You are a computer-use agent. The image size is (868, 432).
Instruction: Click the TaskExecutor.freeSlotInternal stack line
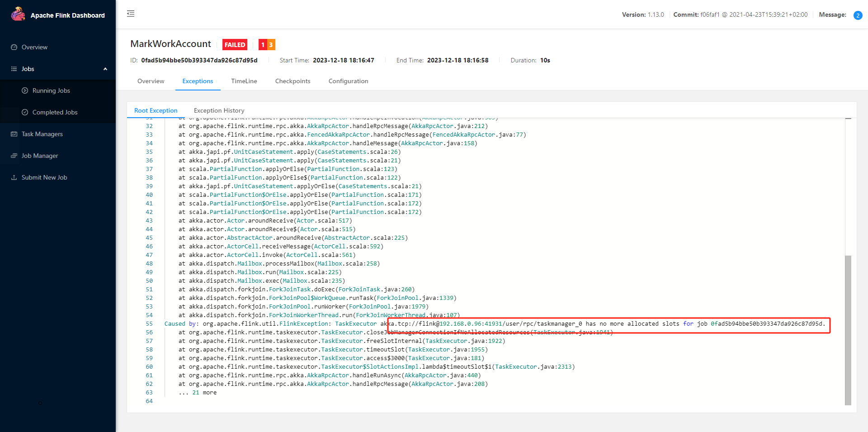(x=342, y=341)
